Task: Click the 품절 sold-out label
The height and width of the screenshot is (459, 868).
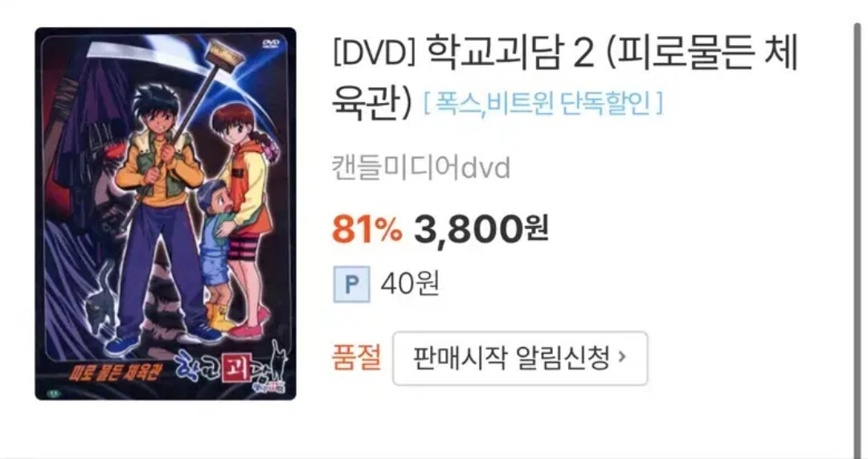Action: tap(357, 358)
